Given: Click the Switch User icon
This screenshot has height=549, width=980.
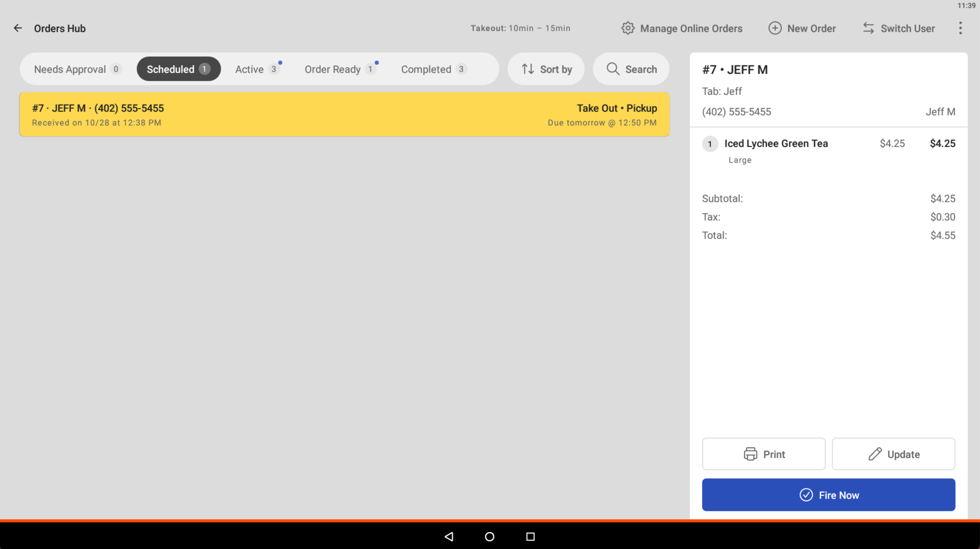Looking at the screenshot, I should point(869,28).
